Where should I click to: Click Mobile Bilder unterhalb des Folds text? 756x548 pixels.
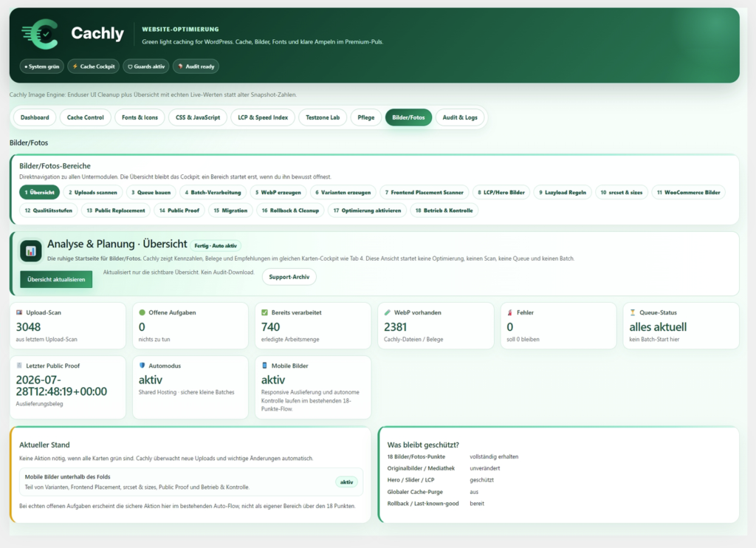[67, 476]
